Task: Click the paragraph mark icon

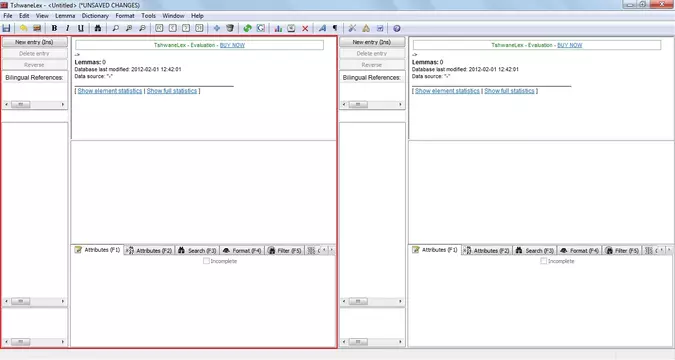Action: tap(335, 28)
